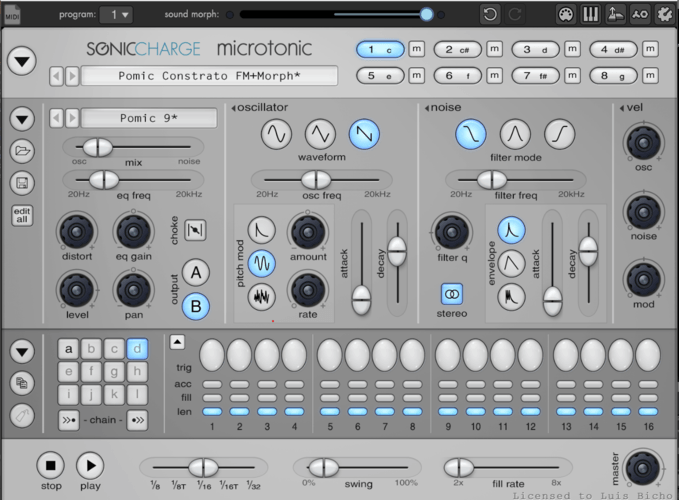Click the up-arrow expander above trig
Viewport: 679px width, 500px height.
[x=177, y=342]
